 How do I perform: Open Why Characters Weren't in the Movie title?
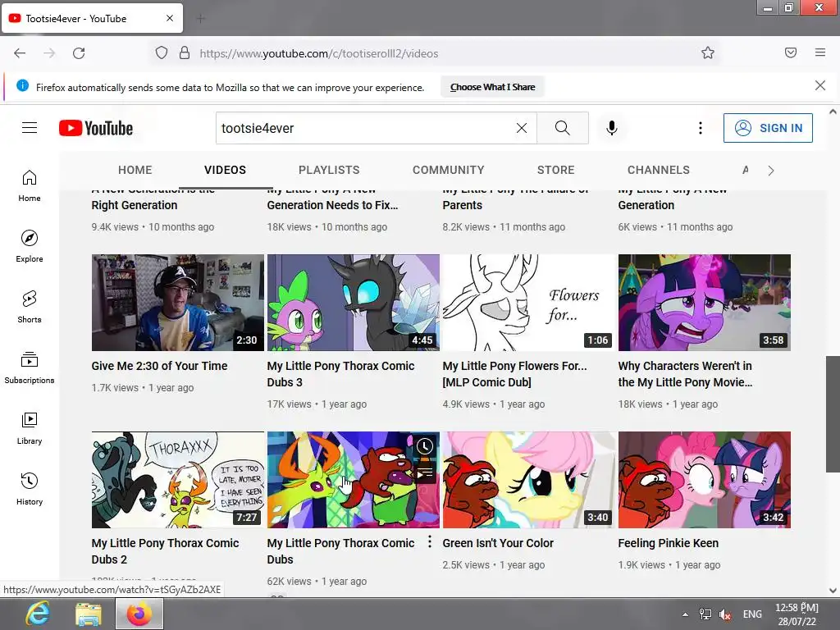coord(685,374)
